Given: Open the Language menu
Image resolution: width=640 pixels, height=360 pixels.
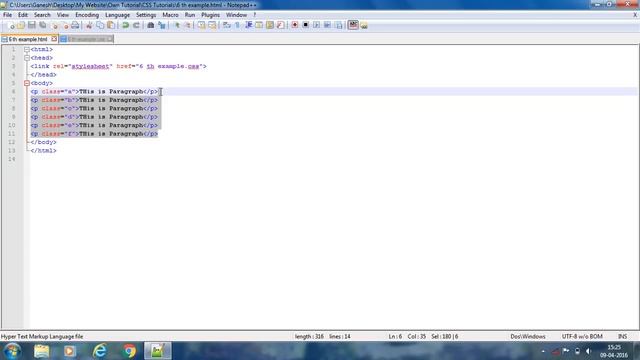Looking at the screenshot, I should click(x=117, y=15).
